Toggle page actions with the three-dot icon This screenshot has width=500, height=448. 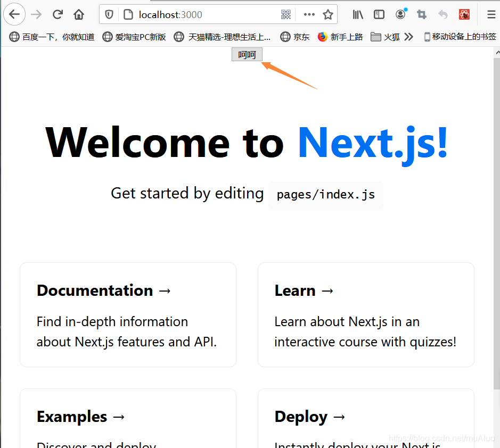309,14
